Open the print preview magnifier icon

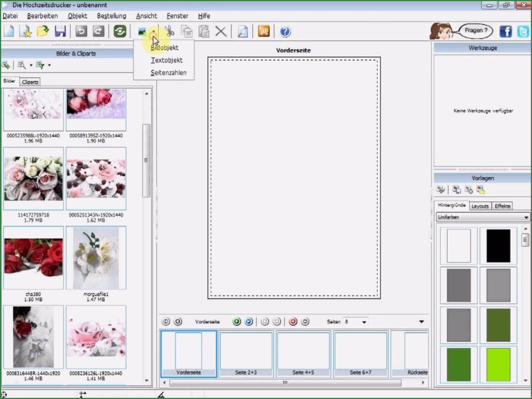[243, 31]
